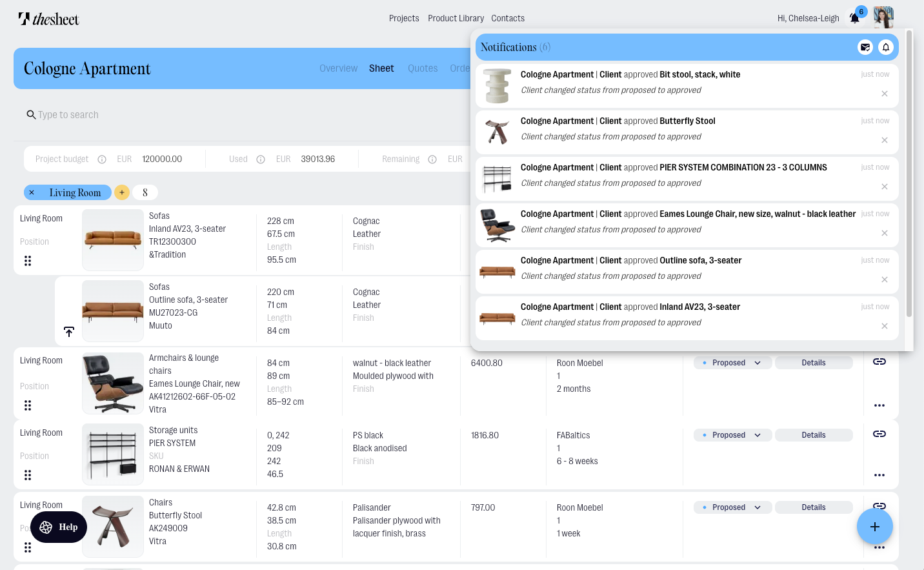Click the search magnifier icon
This screenshot has width=924, height=570.
[x=31, y=115]
